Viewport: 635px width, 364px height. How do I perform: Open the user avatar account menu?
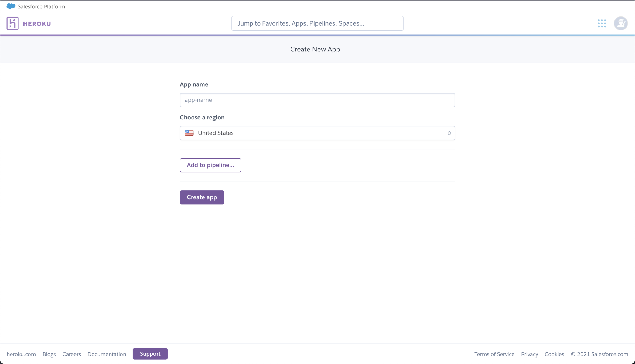coord(620,23)
